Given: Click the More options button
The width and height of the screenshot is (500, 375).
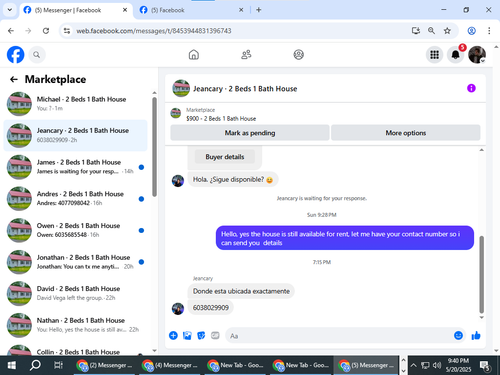Looking at the screenshot, I should pyautogui.click(x=406, y=133).
